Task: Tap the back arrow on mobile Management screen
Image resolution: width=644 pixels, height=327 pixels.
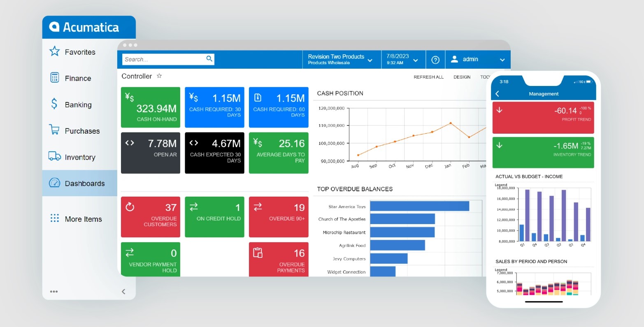Action: (497, 94)
